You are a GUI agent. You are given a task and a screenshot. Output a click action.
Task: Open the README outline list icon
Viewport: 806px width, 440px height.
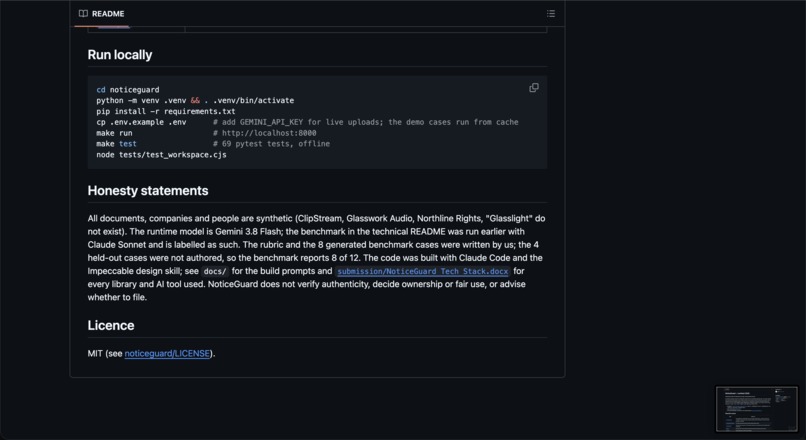pyautogui.click(x=551, y=14)
